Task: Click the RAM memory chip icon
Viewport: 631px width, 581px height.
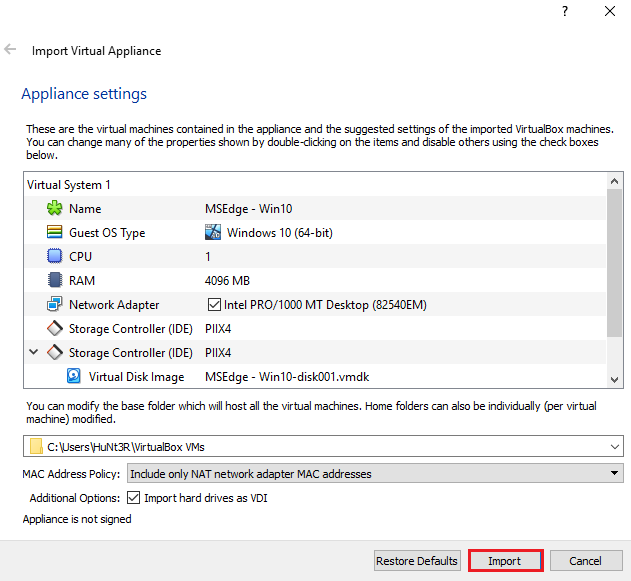Action: [54, 280]
